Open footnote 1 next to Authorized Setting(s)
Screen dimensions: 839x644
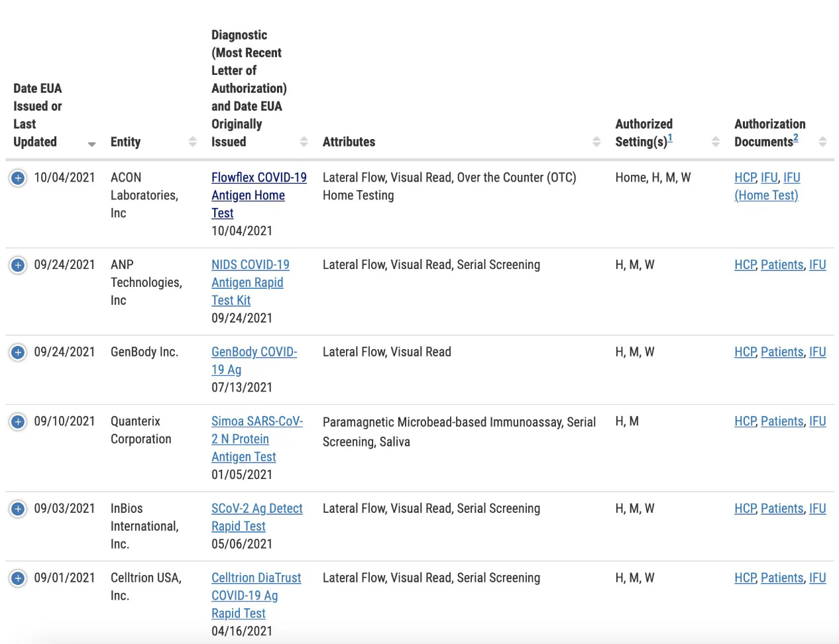click(670, 138)
